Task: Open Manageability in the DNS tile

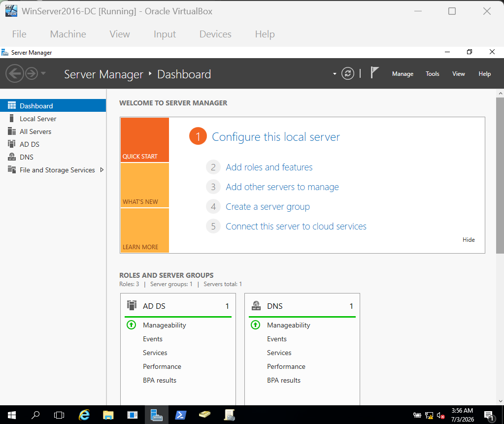Action: tap(288, 325)
